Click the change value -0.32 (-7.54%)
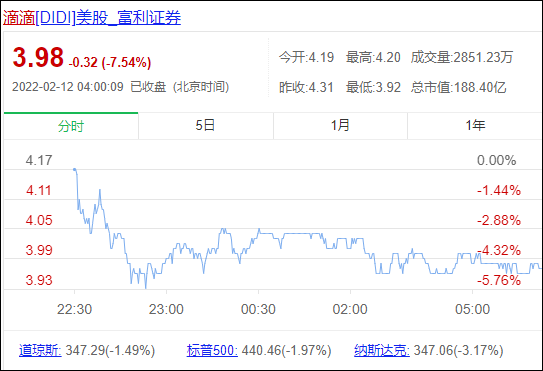The image size is (543, 371). 110,62
